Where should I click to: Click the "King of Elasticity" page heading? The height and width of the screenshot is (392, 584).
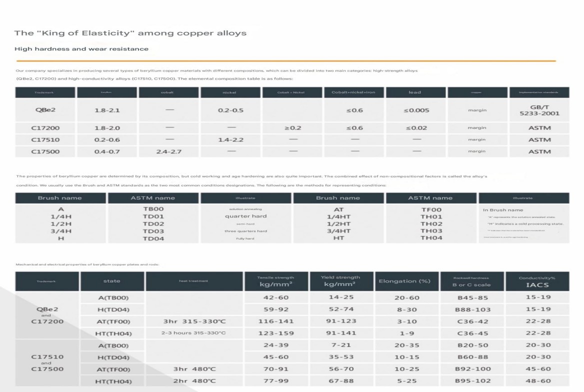click(x=130, y=33)
